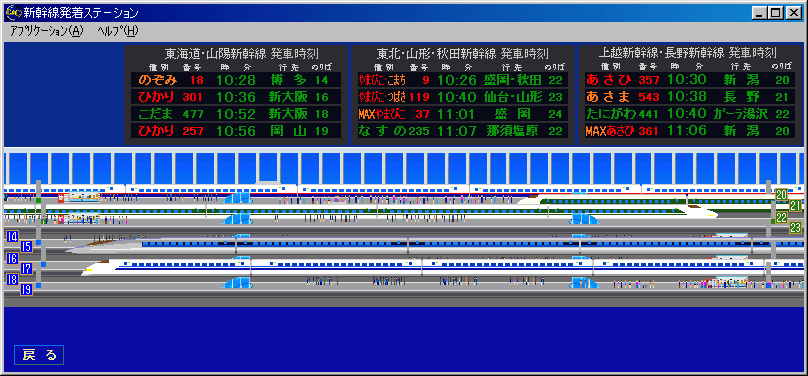Select green platform 20 sign
808x376 pixels.
pyautogui.click(x=782, y=195)
